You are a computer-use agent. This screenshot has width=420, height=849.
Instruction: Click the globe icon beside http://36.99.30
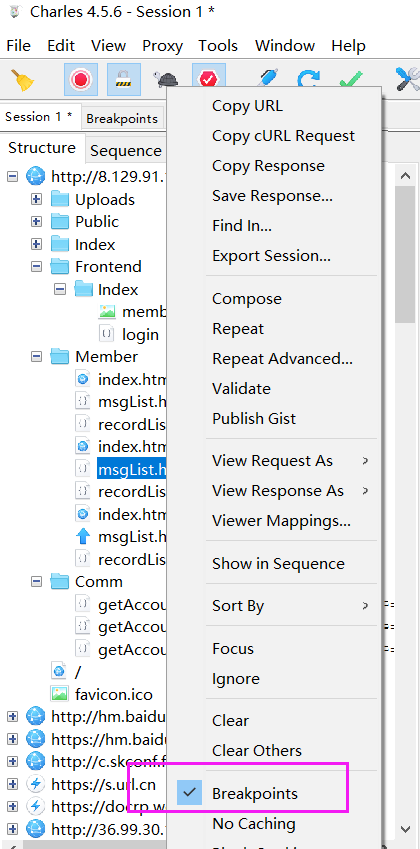pyautogui.click(x=36, y=828)
